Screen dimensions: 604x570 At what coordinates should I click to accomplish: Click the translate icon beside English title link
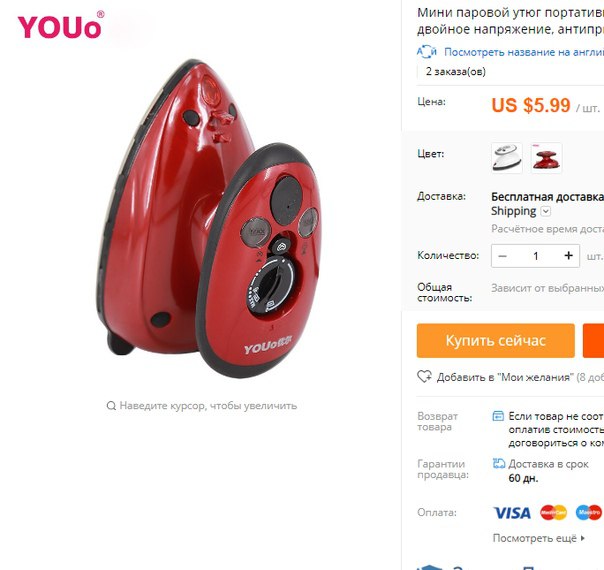coord(427,52)
